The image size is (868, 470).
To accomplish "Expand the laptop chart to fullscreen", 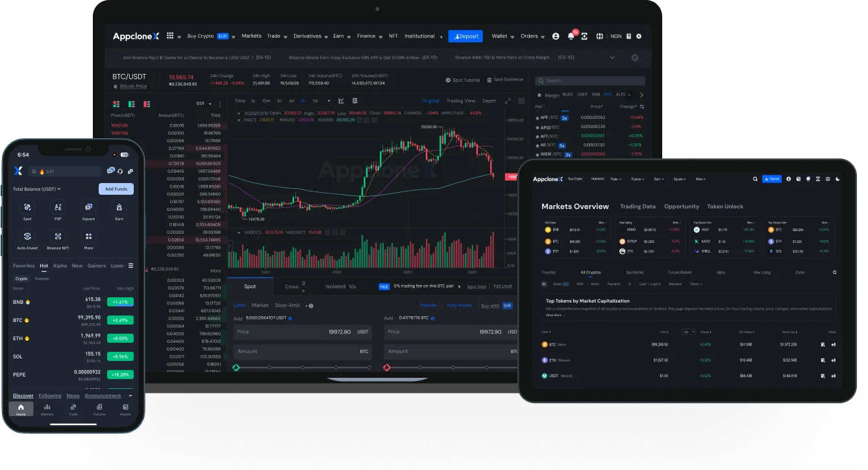I will point(508,101).
